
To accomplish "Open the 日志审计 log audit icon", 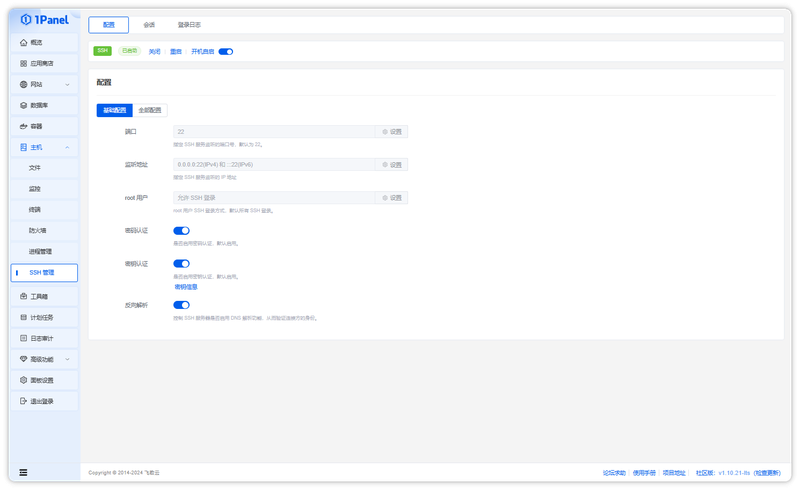I will coord(23,338).
